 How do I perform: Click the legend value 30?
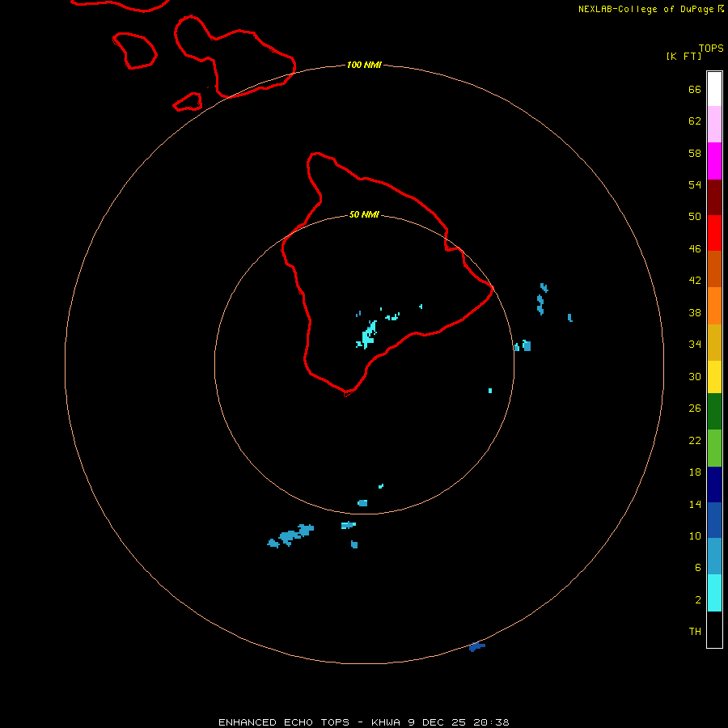tap(695, 376)
